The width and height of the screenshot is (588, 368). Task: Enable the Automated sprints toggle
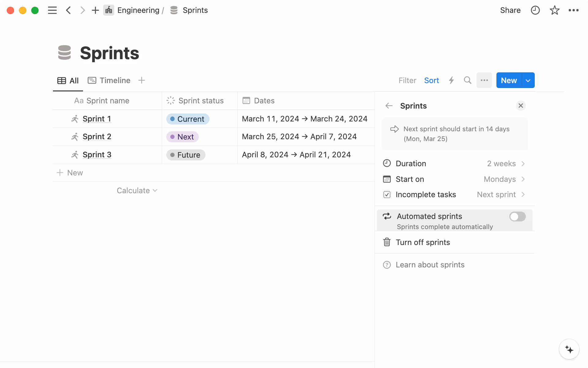tap(517, 217)
